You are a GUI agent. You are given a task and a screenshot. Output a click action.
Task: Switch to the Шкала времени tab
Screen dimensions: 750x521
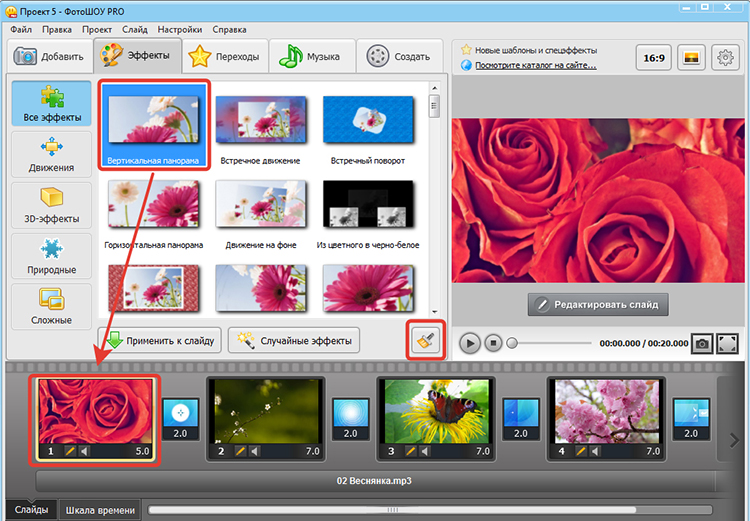point(100,510)
